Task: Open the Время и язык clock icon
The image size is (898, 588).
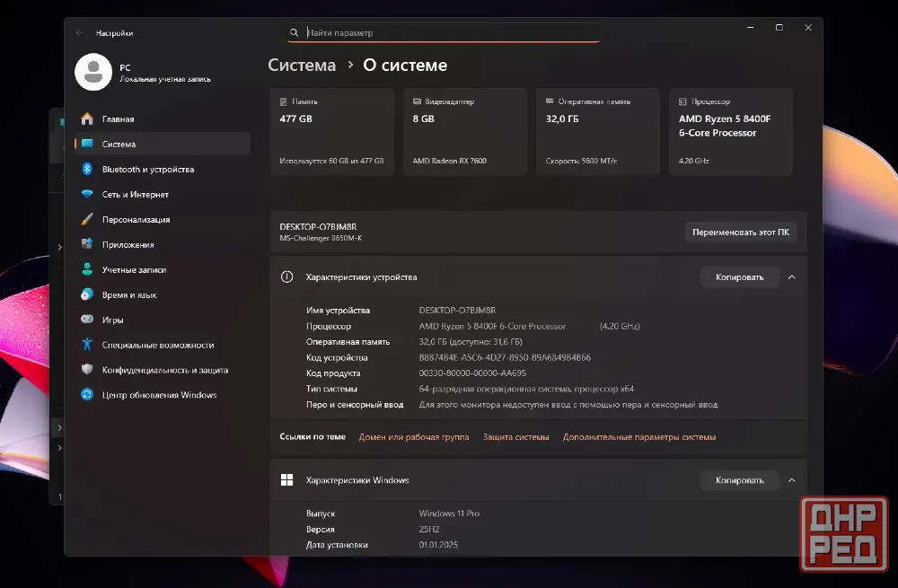Action: [87, 294]
